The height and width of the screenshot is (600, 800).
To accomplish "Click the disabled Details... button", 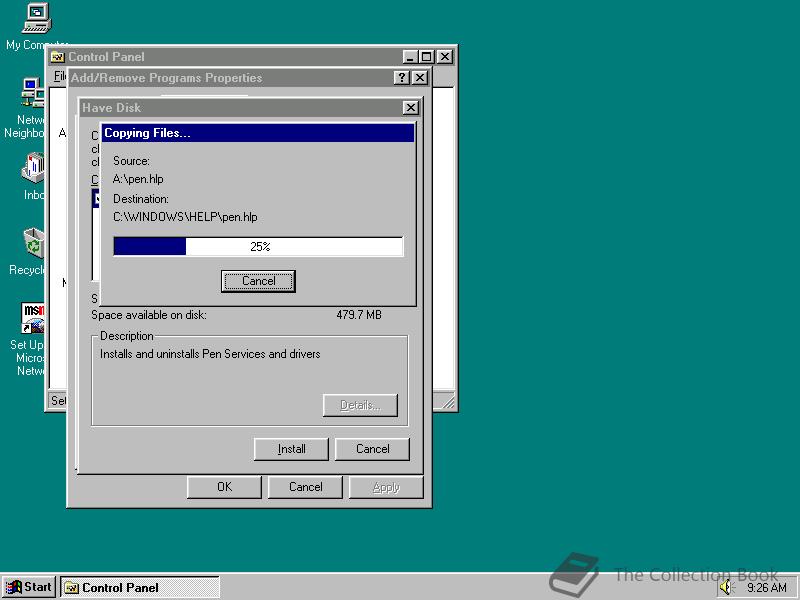I will (x=360, y=405).
